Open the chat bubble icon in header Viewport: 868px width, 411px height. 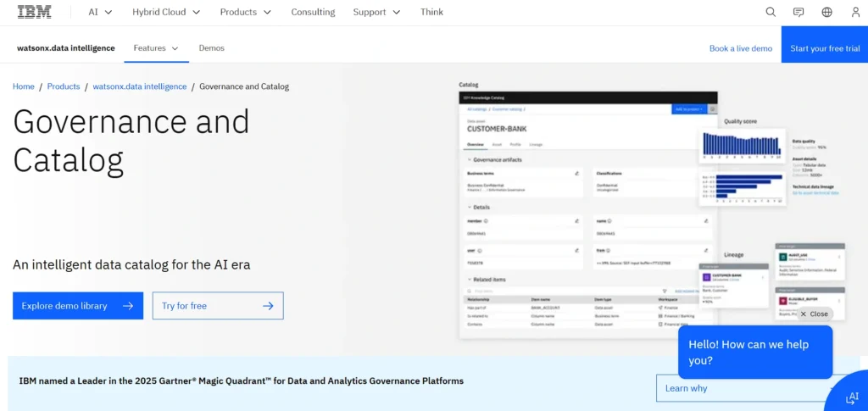[x=798, y=12]
